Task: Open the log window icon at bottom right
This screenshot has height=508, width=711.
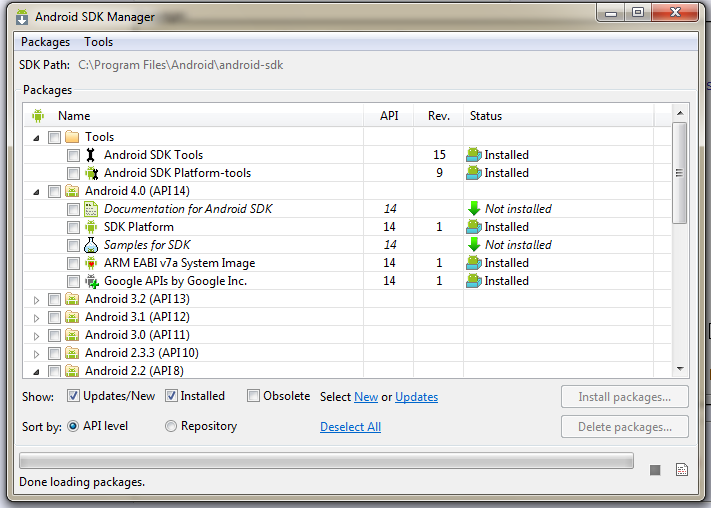Action: [682, 470]
